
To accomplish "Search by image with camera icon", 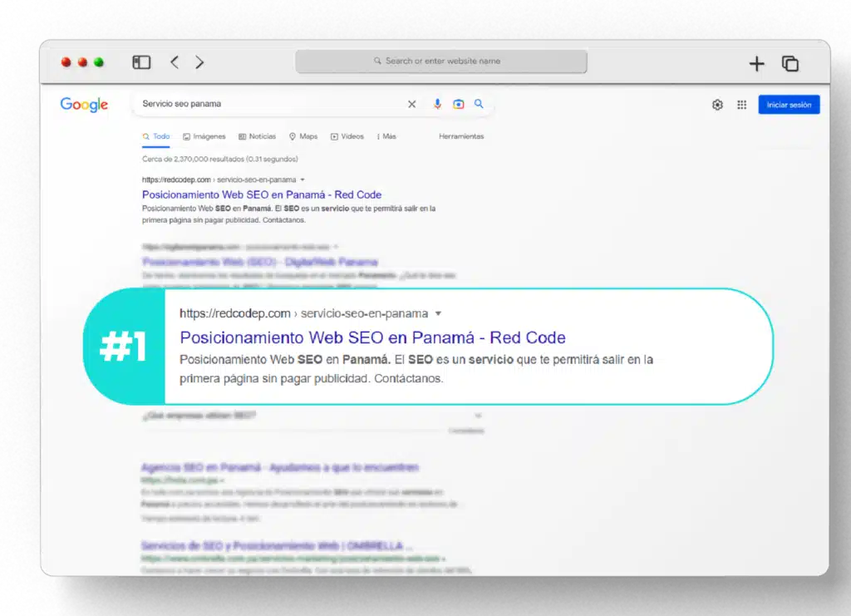I will click(x=459, y=104).
